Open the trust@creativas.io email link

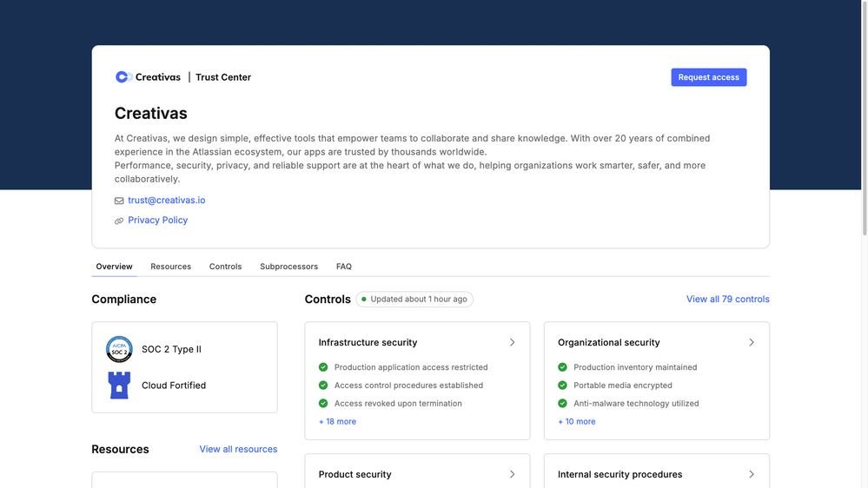pos(167,201)
